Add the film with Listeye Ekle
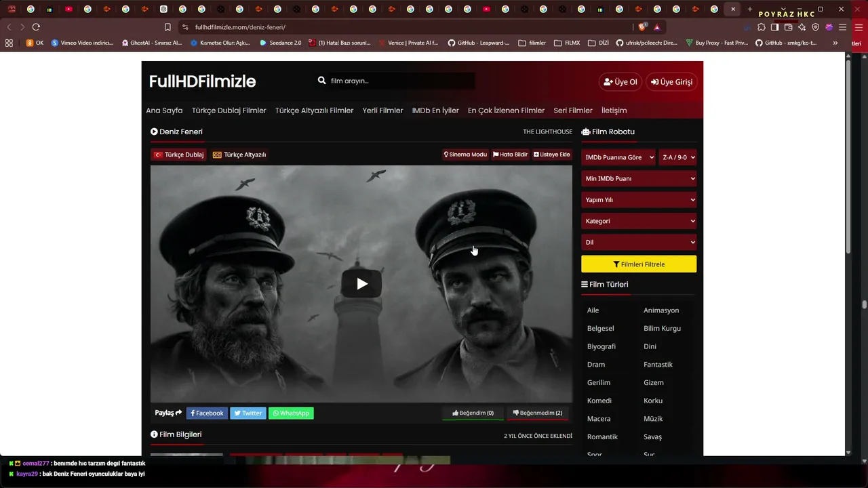Image resolution: width=868 pixels, height=488 pixels. 552,155
